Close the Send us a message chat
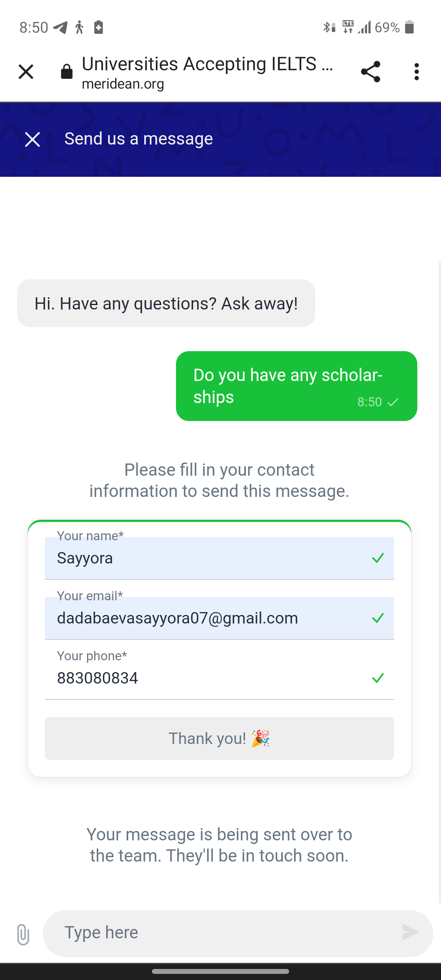 click(x=32, y=139)
